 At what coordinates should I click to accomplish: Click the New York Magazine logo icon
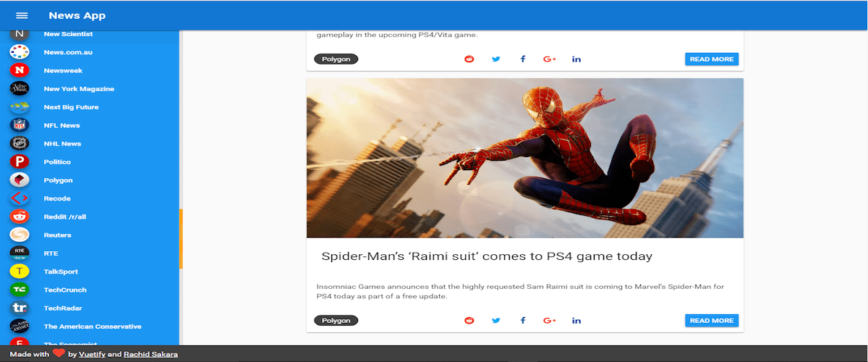20,88
